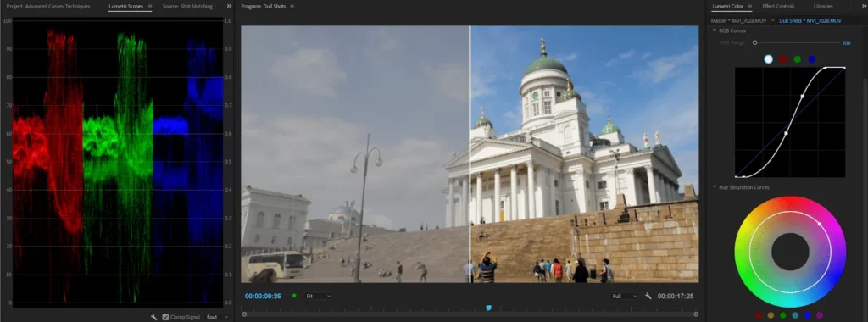Open the Program Dull Shots panel menu icon
The image size is (868, 322).
click(x=292, y=7)
